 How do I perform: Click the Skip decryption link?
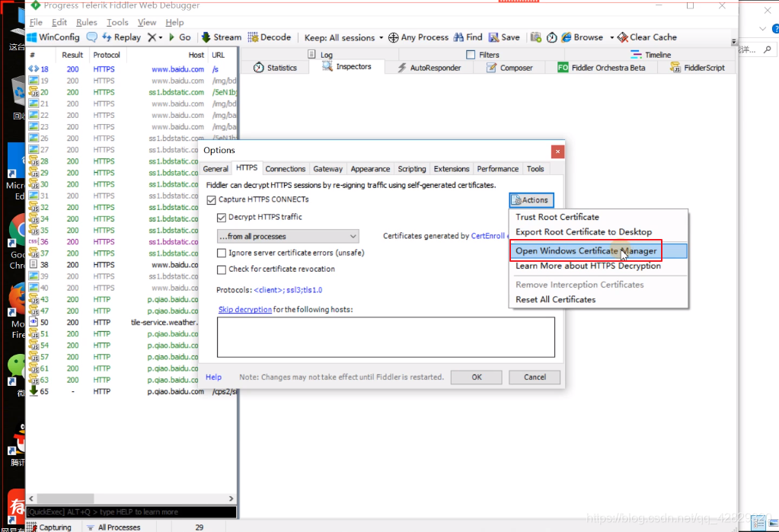point(245,310)
